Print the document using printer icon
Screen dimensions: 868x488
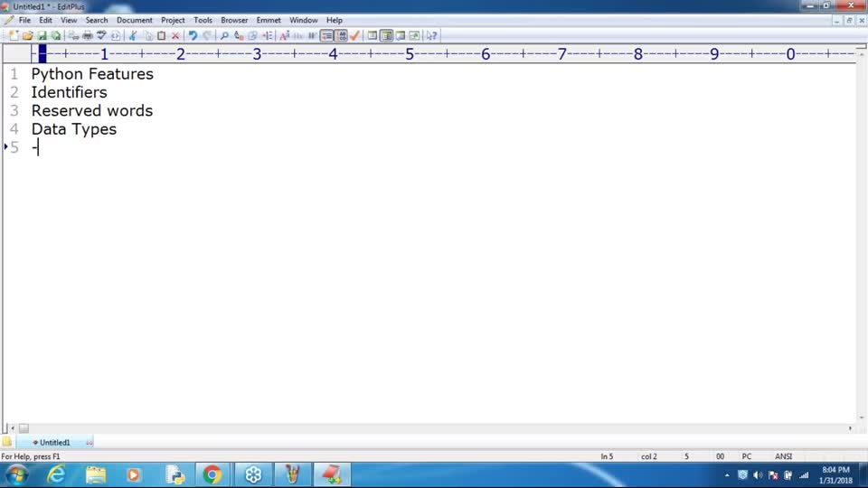pos(88,36)
